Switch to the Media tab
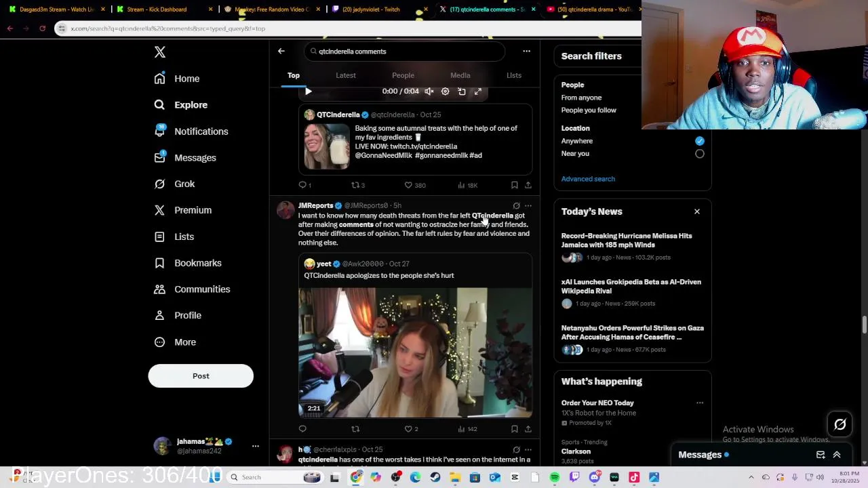The image size is (868, 488). (x=460, y=75)
